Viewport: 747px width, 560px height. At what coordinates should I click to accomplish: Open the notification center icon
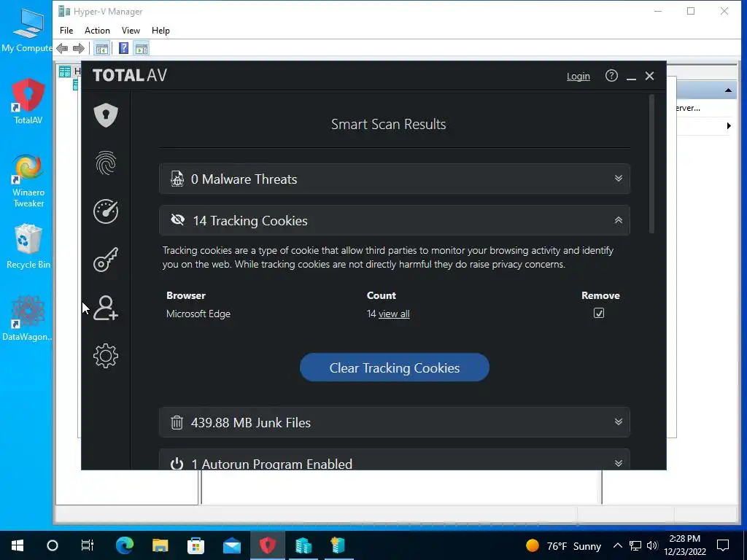723,545
